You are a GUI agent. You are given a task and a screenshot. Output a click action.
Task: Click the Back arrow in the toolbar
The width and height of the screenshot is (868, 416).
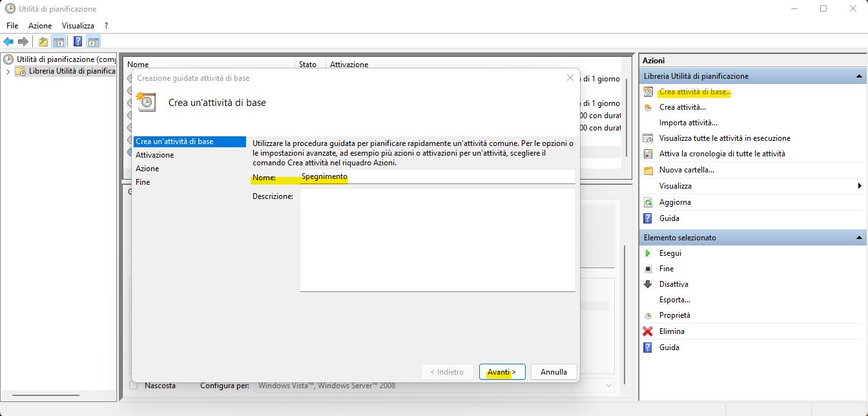[x=8, y=42]
